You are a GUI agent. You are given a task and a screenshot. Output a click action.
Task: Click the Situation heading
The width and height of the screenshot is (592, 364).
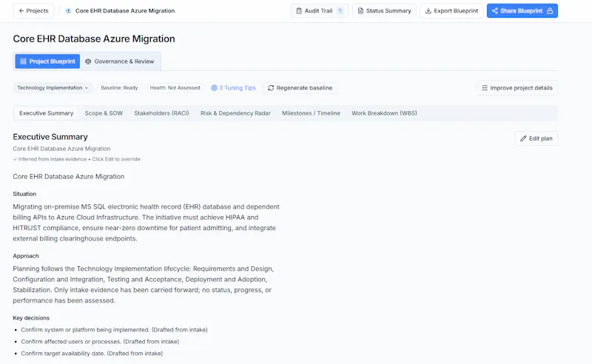[24, 194]
